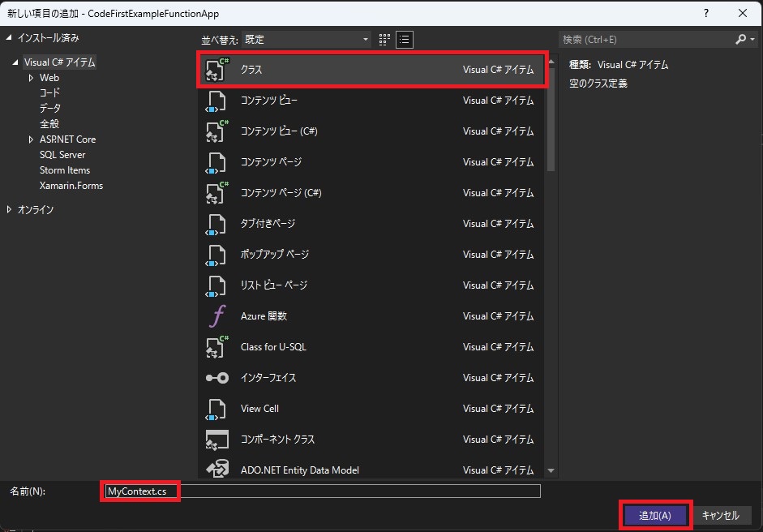Click the 追加(A) button
The width and height of the screenshot is (763, 532).
coord(655,516)
